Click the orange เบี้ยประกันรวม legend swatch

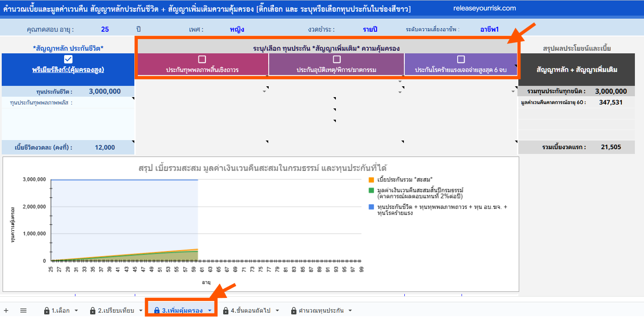(371, 180)
